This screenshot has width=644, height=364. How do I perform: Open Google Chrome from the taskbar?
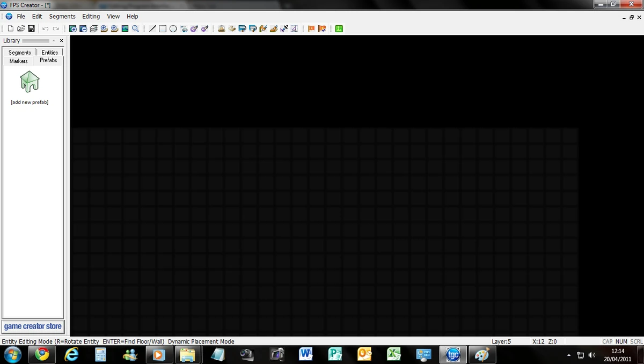coord(42,354)
